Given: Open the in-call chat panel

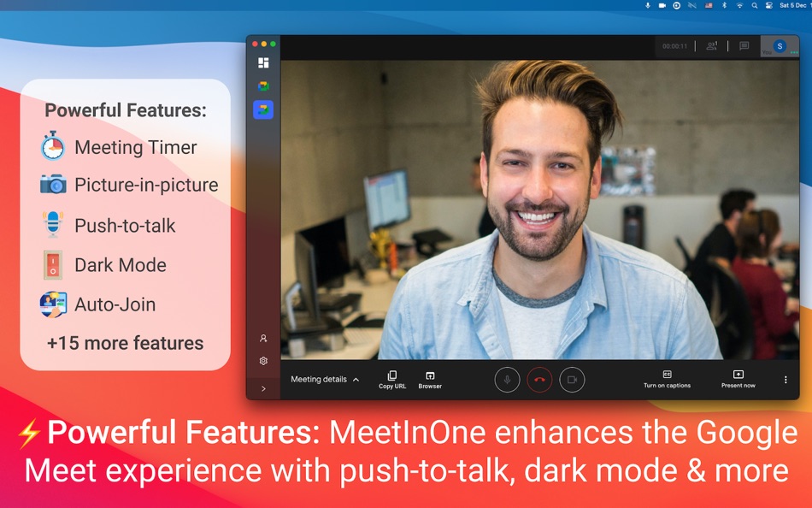Looking at the screenshot, I should coord(744,46).
